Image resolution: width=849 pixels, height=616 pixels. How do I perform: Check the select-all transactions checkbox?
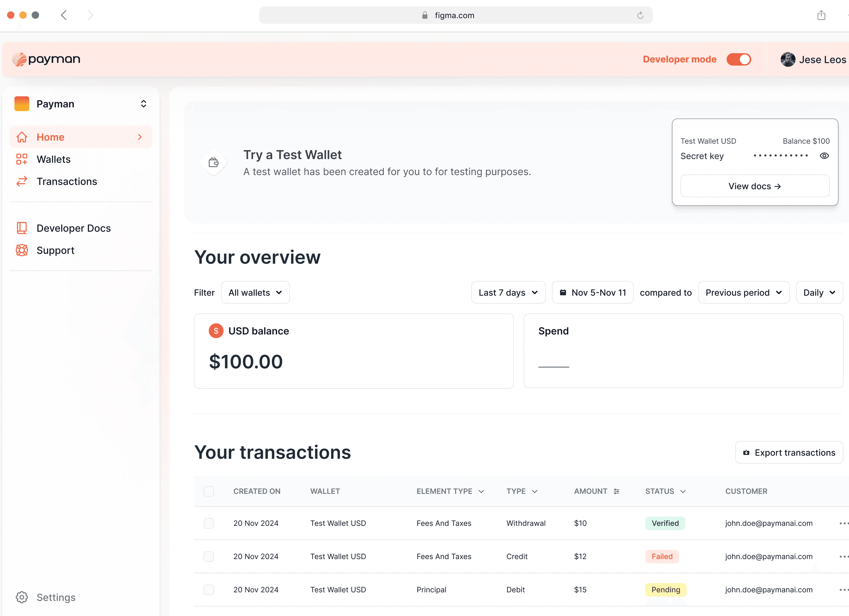(209, 491)
